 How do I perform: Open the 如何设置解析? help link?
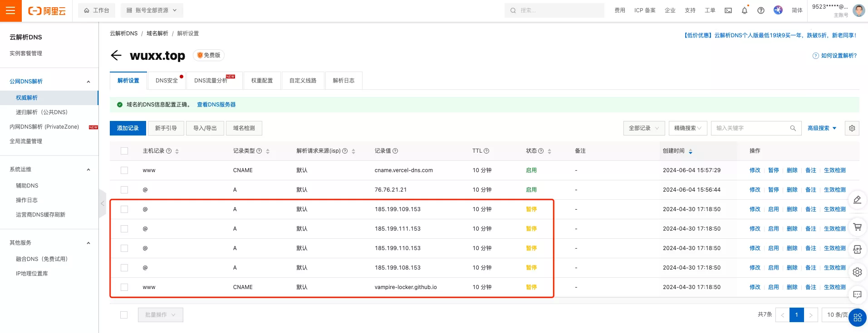click(x=835, y=56)
